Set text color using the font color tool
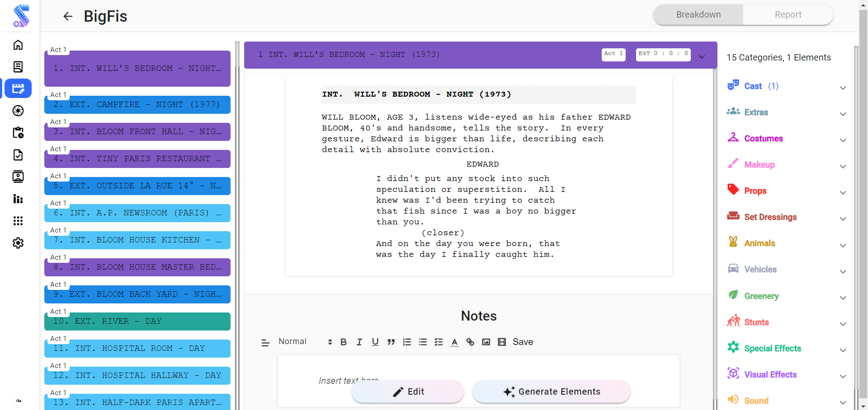 [454, 342]
